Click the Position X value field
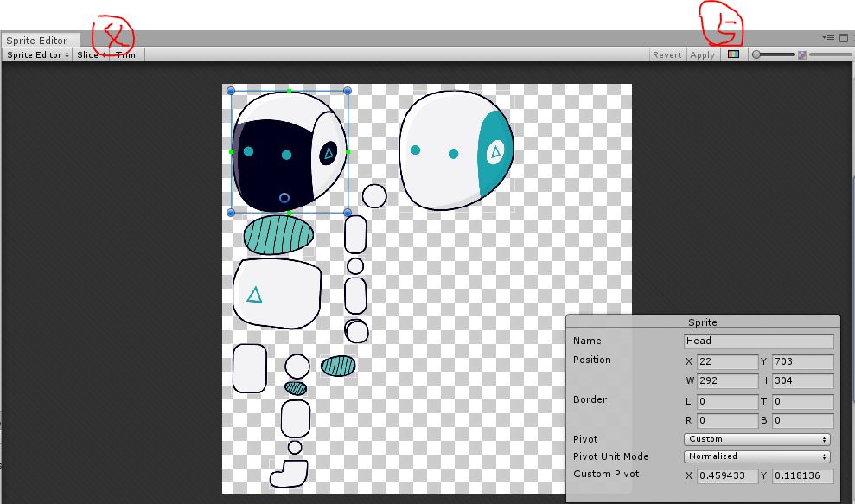This screenshot has width=855, height=504. coord(726,361)
